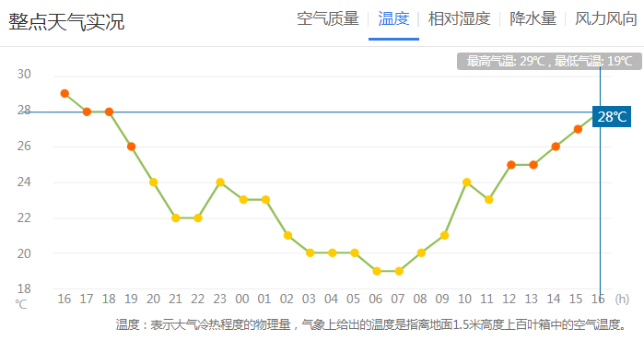
Task: Click the orange data point at hour 18
Action: coord(109,112)
